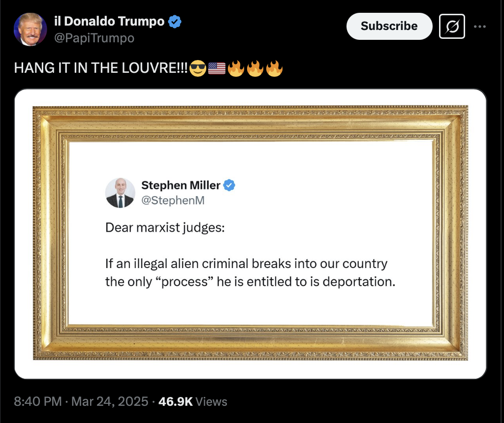Click the last fire emoji

coord(274,68)
